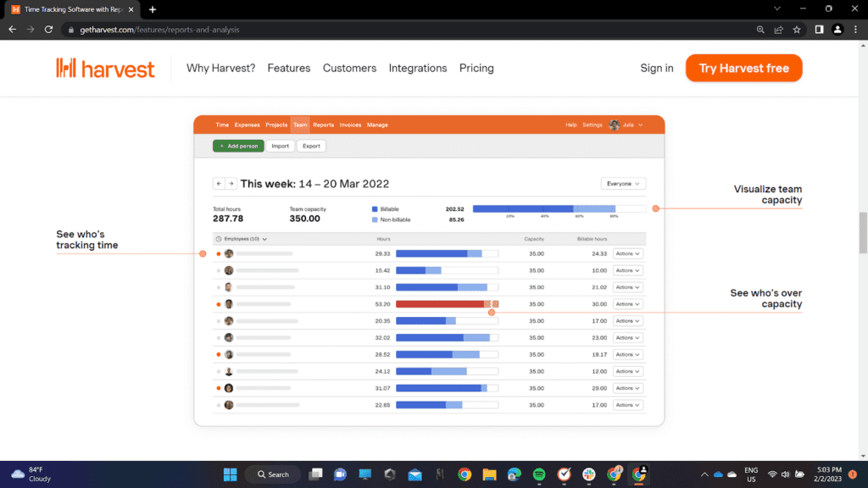The image size is (868, 488).
Task: Click the Billable blue legend swatch
Action: [375, 208]
